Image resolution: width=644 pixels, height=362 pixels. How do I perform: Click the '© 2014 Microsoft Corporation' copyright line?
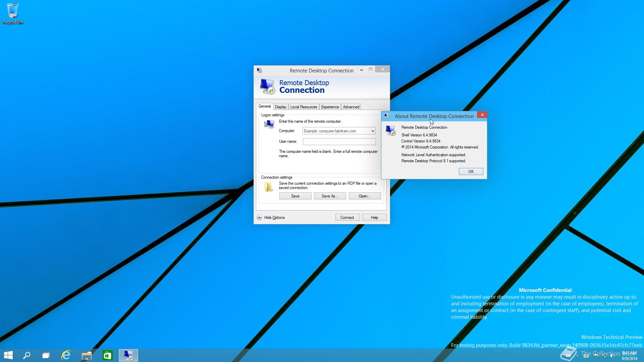[440, 147]
